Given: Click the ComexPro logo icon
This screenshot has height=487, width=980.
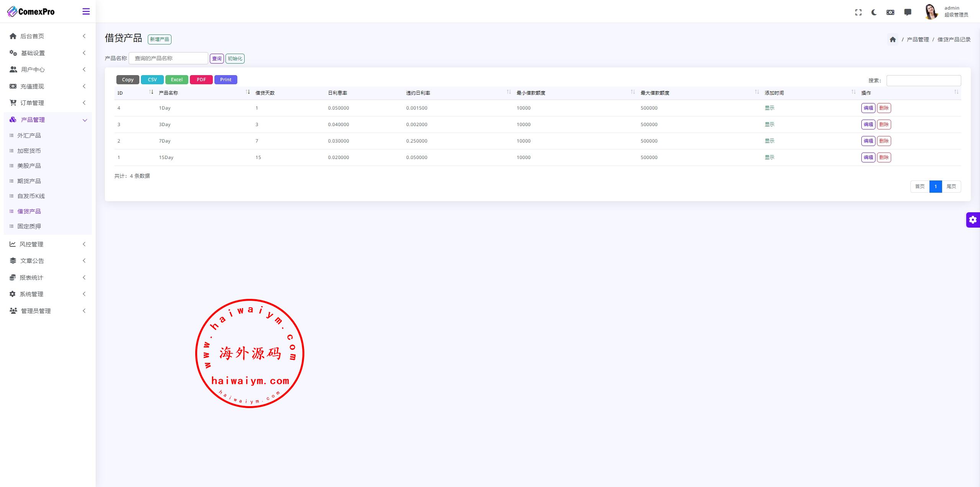Looking at the screenshot, I should click(x=12, y=11).
